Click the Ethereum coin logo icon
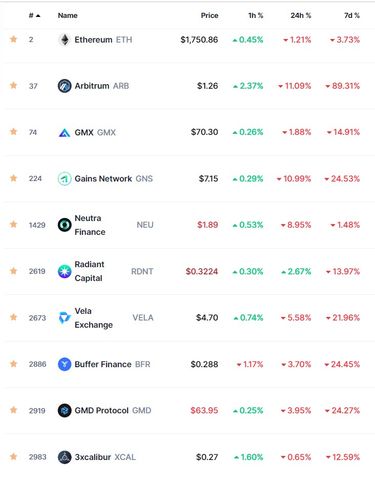The height and width of the screenshot is (480, 375). [x=64, y=40]
